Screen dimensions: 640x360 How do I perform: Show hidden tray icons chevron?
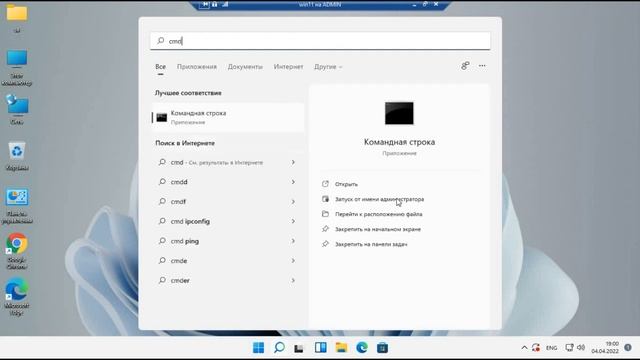[524, 348]
